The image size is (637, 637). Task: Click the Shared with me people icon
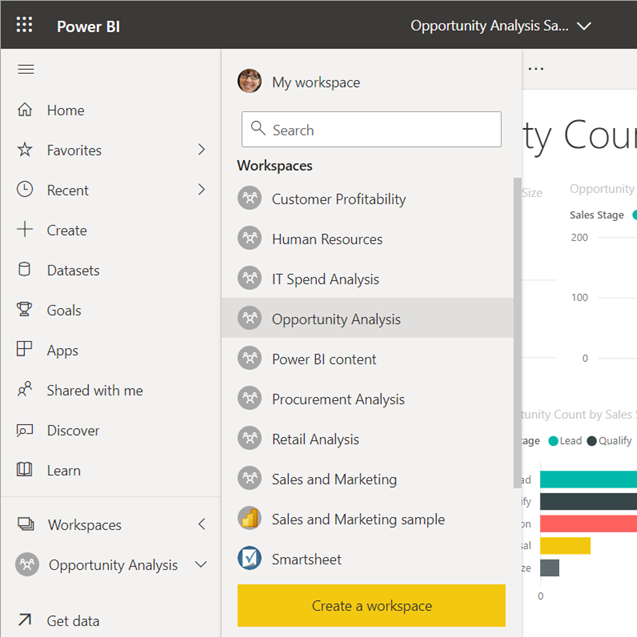click(25, 389)
